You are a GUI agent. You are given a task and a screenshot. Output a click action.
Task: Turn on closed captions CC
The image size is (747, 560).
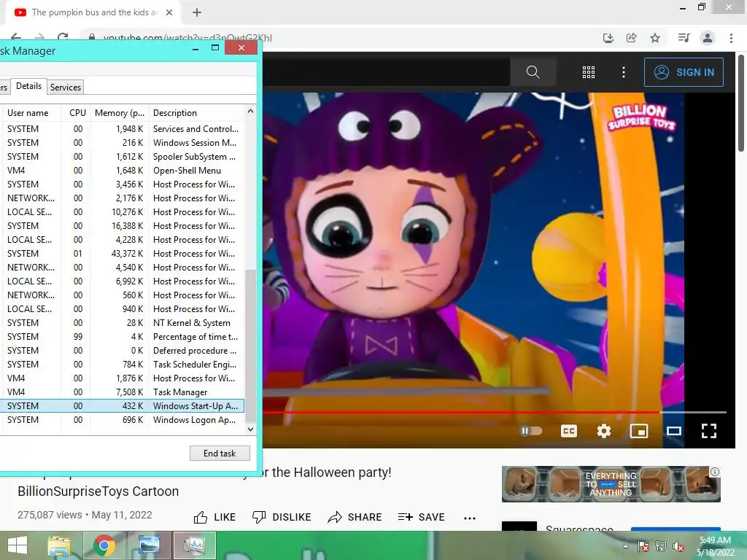(569, 431)
